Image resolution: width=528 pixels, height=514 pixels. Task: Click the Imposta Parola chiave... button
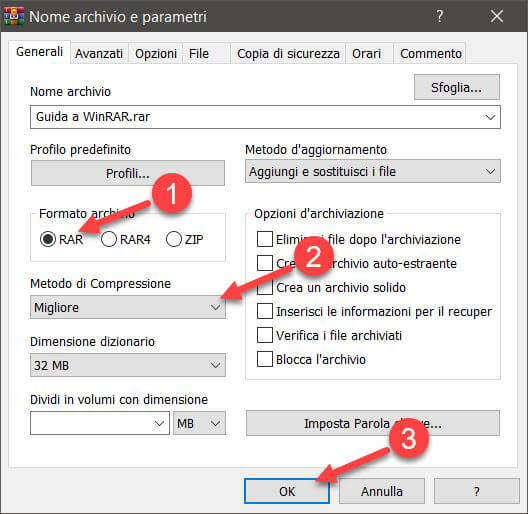(373, 423)
